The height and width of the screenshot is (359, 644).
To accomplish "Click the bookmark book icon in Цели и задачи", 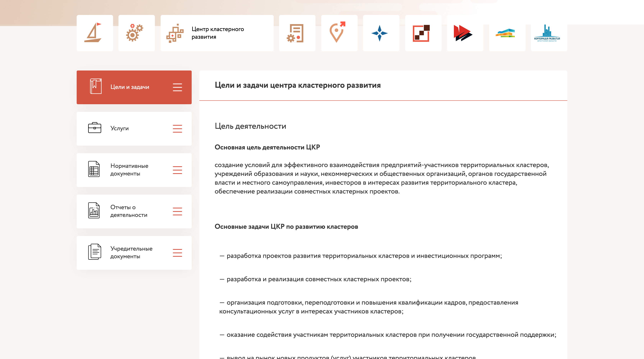I will [x=96, y=86].
